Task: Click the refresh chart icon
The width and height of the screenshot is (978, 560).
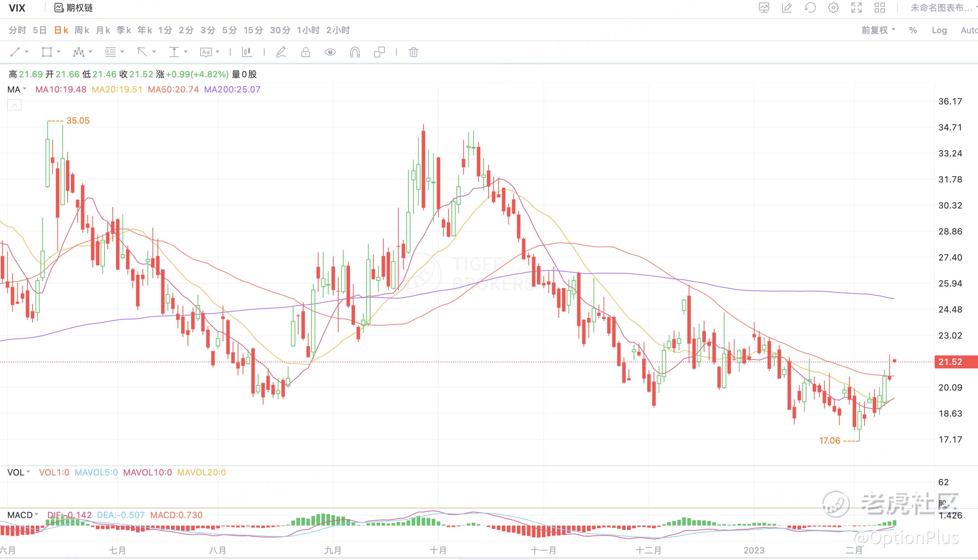Action: pos(810,8)
